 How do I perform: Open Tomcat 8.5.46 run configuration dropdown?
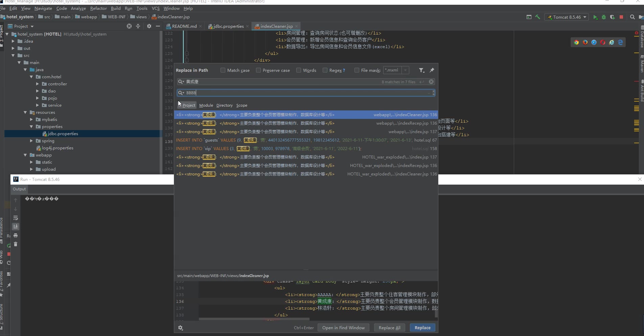[567, 17]
